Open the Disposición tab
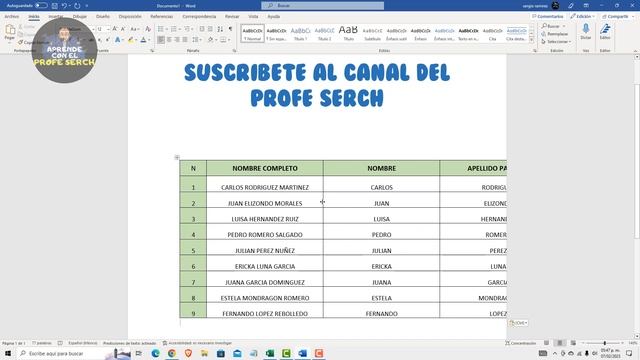Viewport: 640px width, 360px height. (130, 16)
